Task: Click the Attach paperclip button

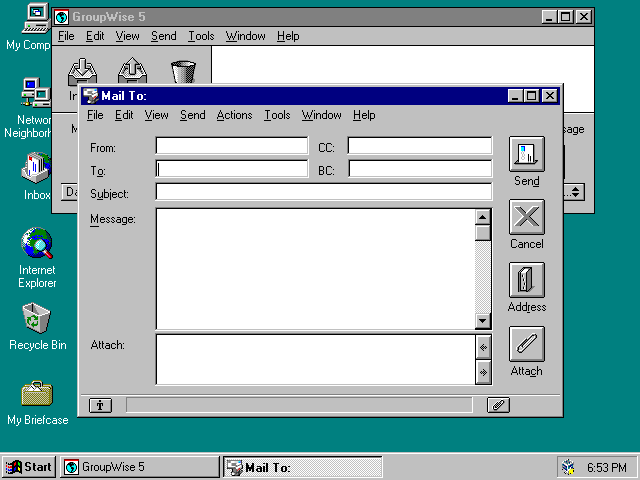Action: (x=527, y=344)
